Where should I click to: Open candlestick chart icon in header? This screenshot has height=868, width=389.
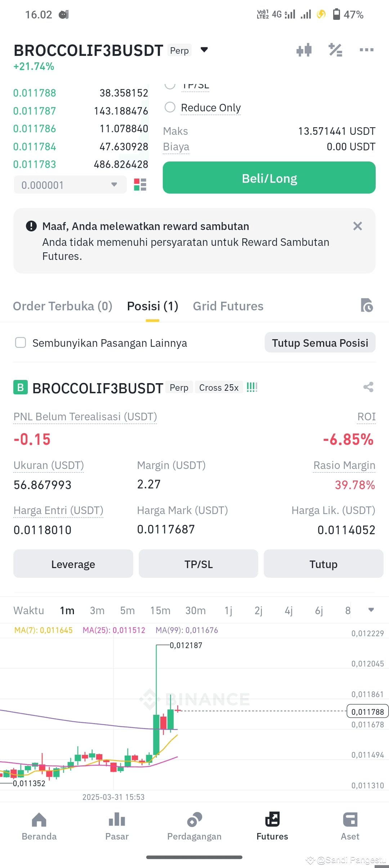[304, 50]
